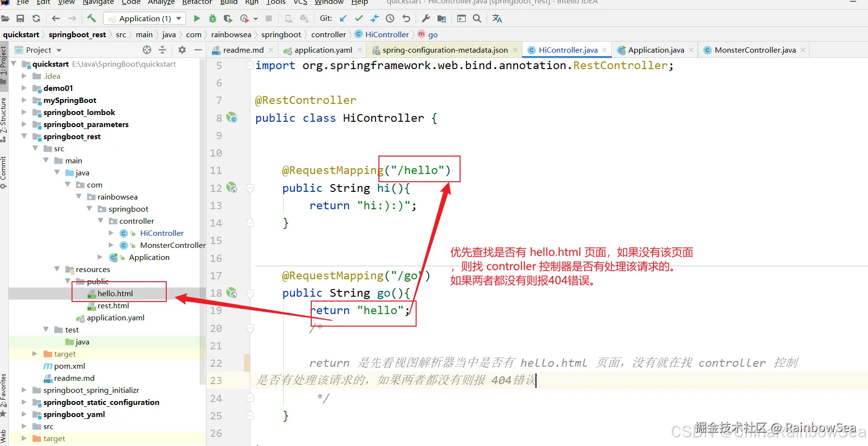
Task: Click the Synchronize/reload toolbar icon
Action: tap(36, 18)
